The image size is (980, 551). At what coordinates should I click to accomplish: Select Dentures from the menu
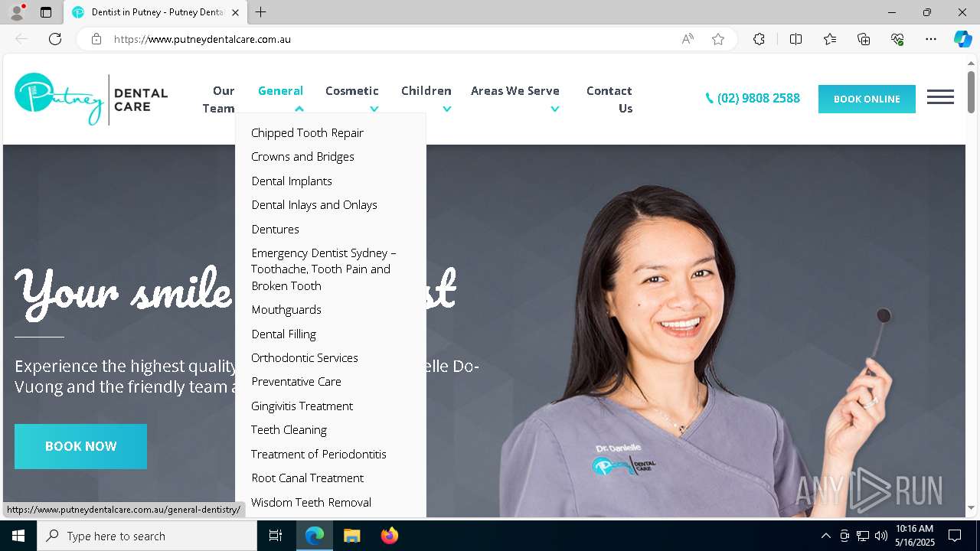tap(275, 229)
